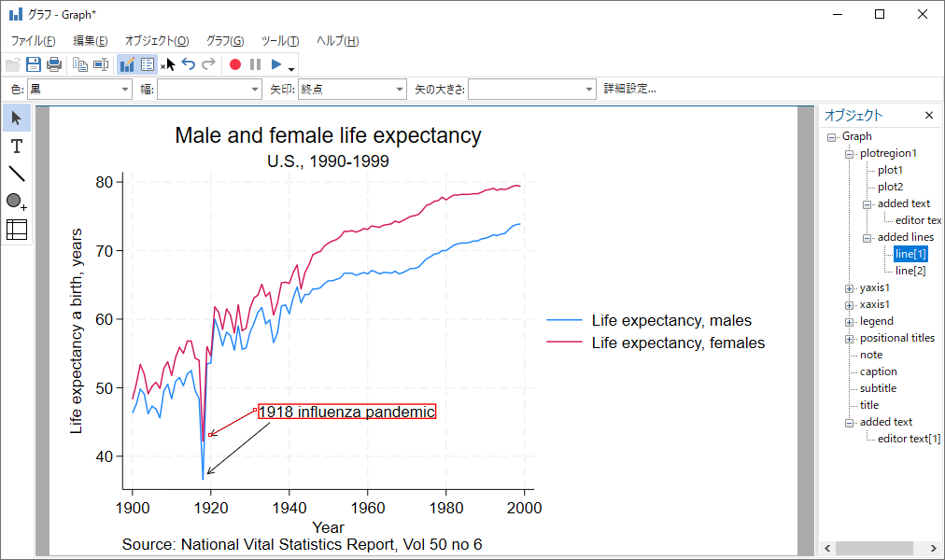Select plot2 in the object tree
This screenshot has width=945, height=560.
click(890, 187)
